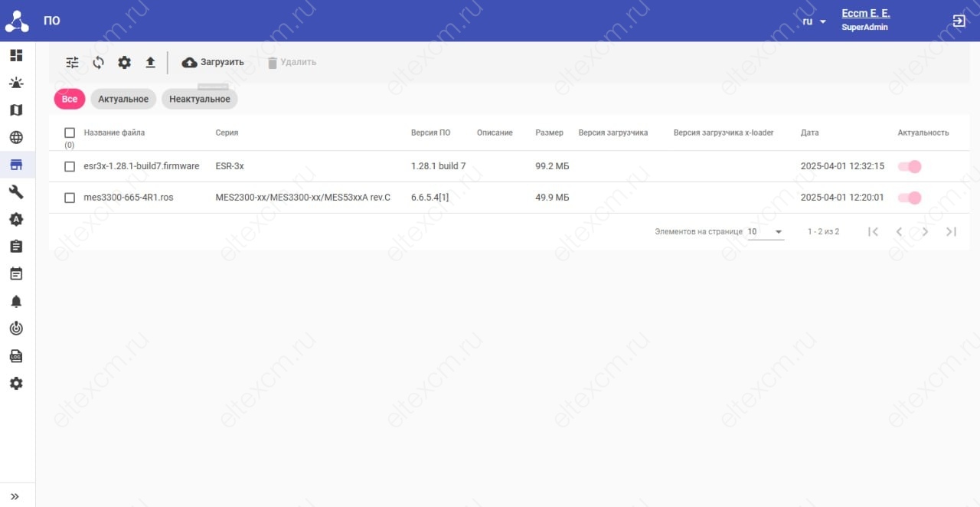The height and width of the screenshot is (507, 980).
Task: Click the logout icon in header
Action: (959, 21)
